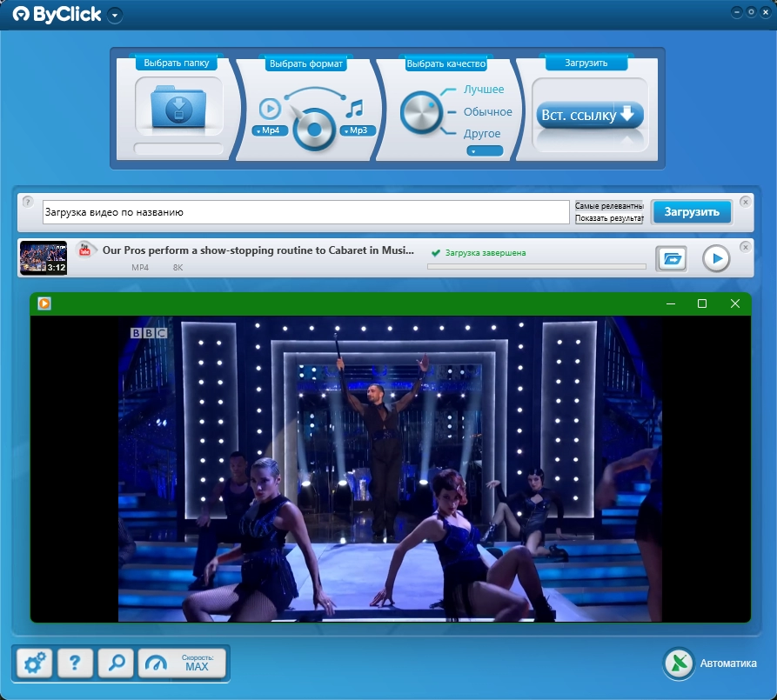Open settings gear button
This screenshot has height=700, width=777.
point(35,663)
